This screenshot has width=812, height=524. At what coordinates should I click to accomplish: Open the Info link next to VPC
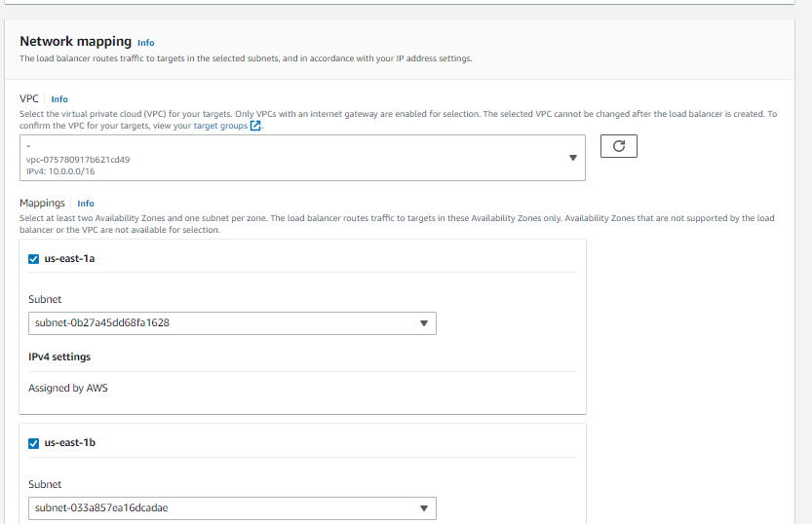59,99
